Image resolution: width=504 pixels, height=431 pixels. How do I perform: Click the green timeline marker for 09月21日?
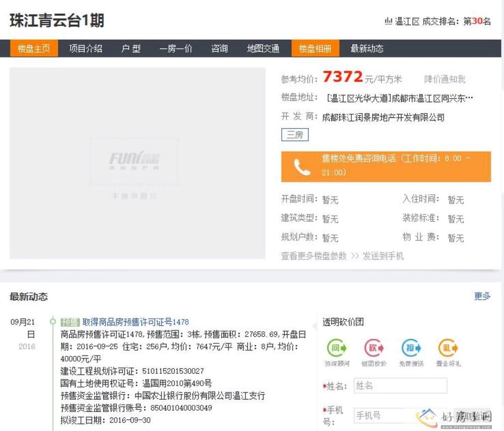(x=53, y=321)
